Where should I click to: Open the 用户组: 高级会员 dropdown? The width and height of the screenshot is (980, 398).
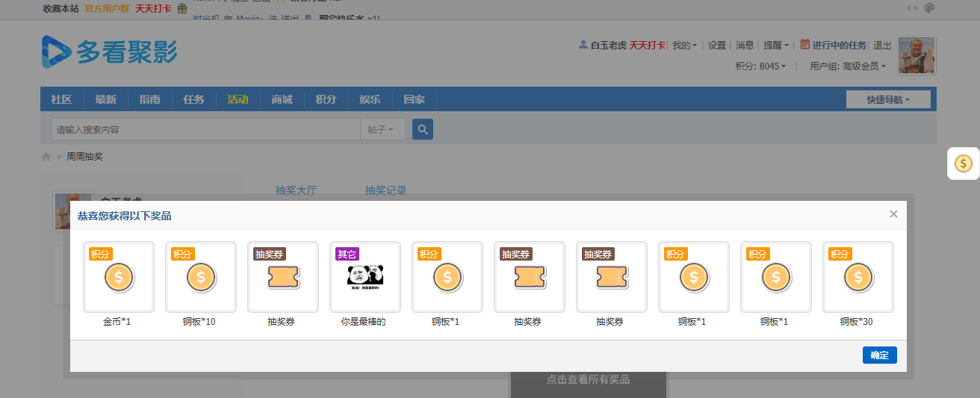tap(847, 66)
